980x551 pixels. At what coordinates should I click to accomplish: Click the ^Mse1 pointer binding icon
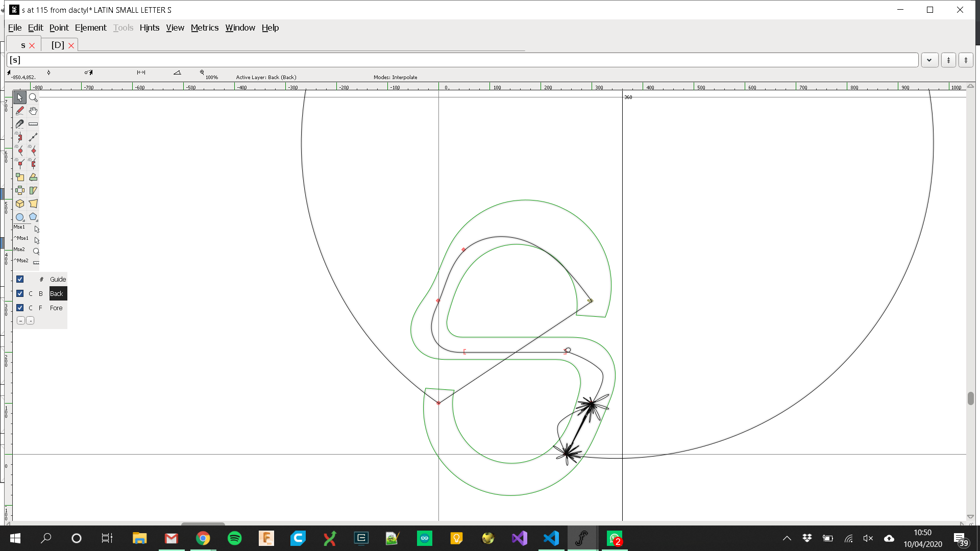[x=37, y=240]
